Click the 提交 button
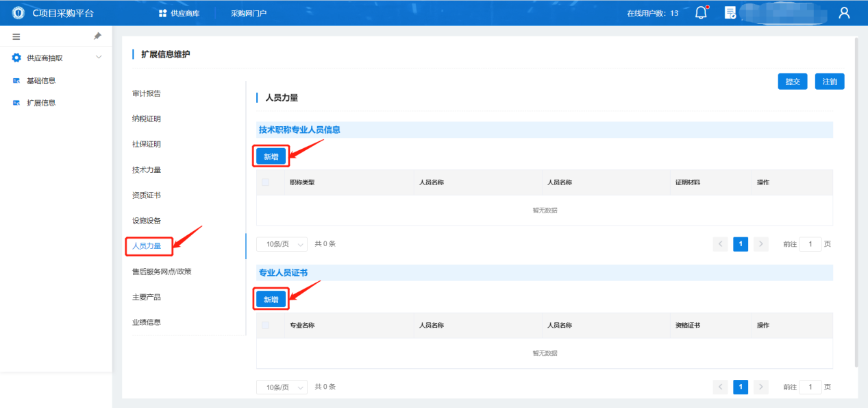 pyautogui.click(x=793, y=82)
